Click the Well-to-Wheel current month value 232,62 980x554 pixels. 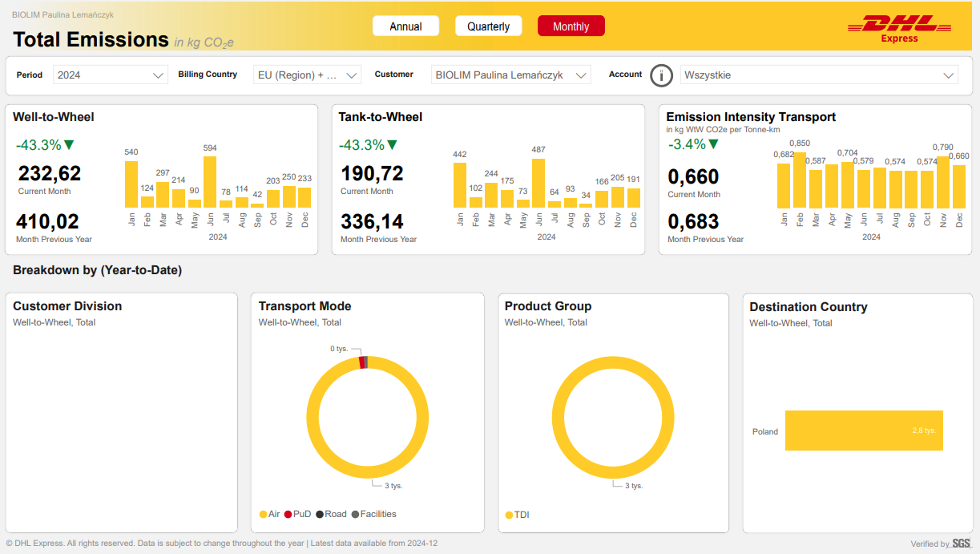point(50,173)
